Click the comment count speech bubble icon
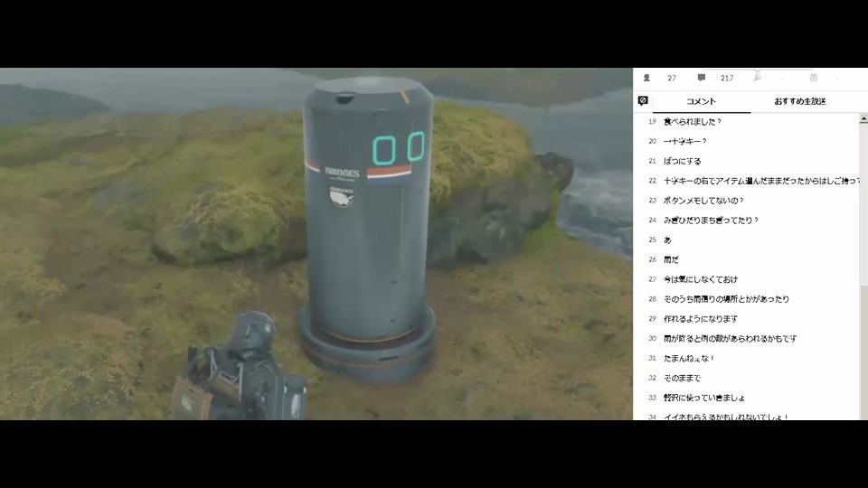 pos(702,78)
